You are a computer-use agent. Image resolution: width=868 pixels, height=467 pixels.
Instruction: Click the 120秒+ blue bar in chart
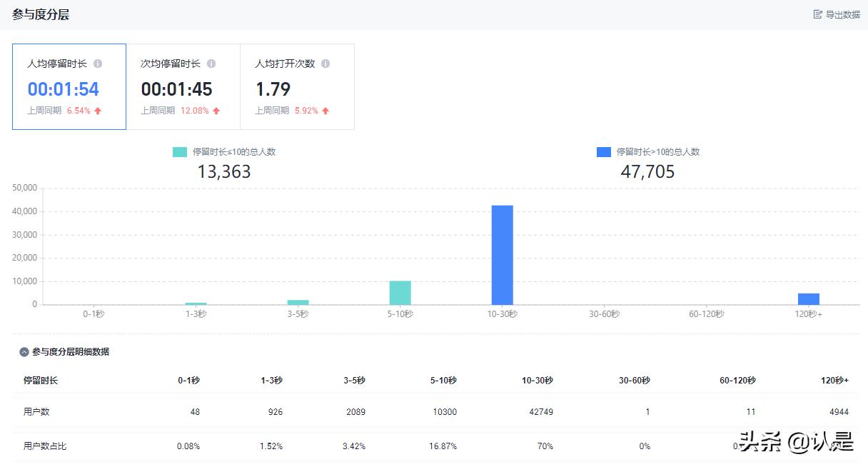coord(809,299)
